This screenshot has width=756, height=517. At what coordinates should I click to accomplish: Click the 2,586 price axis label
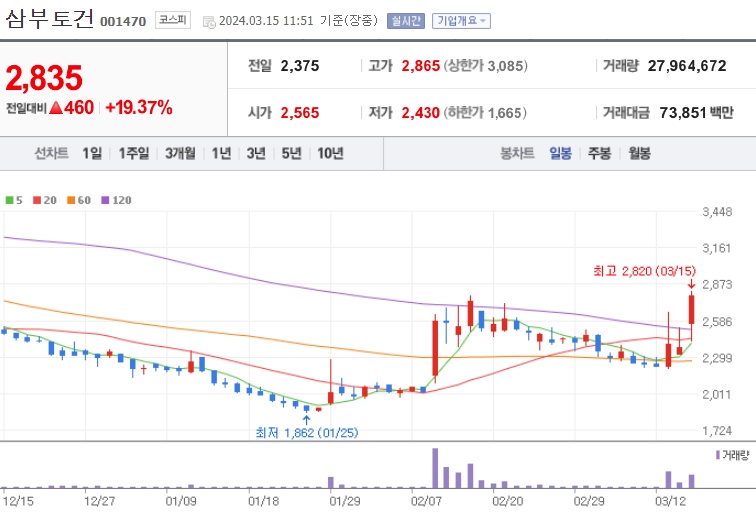717,322
